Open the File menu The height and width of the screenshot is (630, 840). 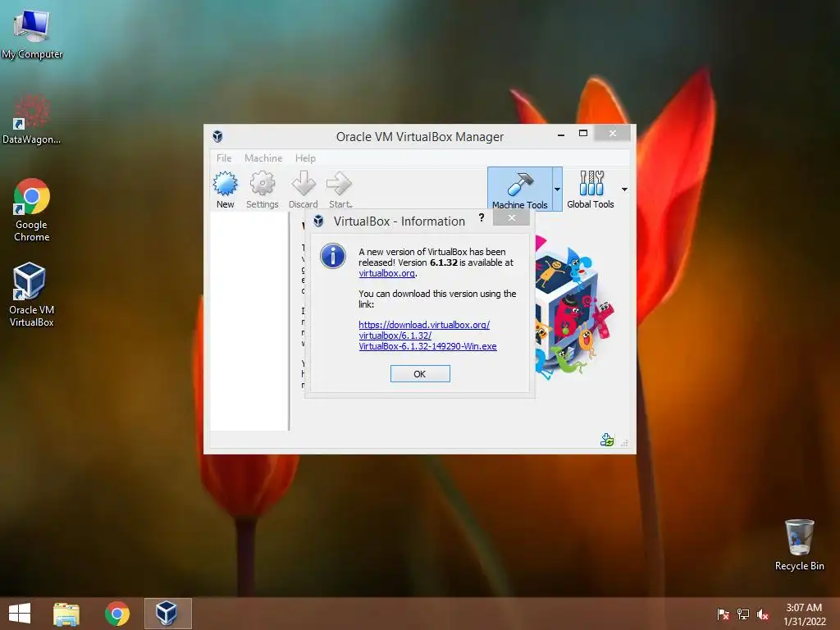point(224,158)
